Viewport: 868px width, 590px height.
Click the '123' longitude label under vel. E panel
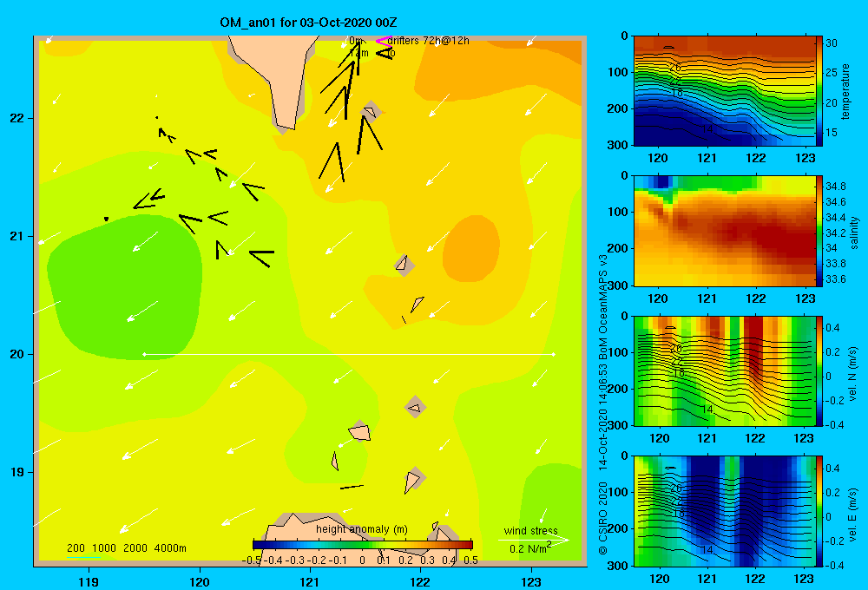[804, 579]
